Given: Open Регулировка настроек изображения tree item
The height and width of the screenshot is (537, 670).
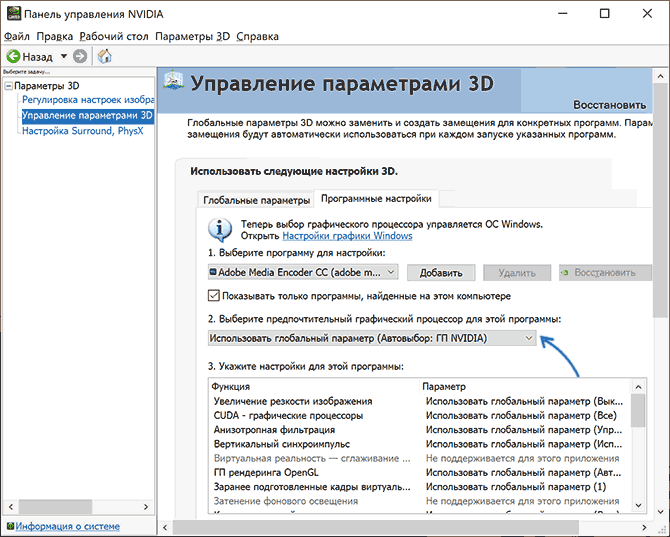Looking at the screenshot, I should click(88, 100).
